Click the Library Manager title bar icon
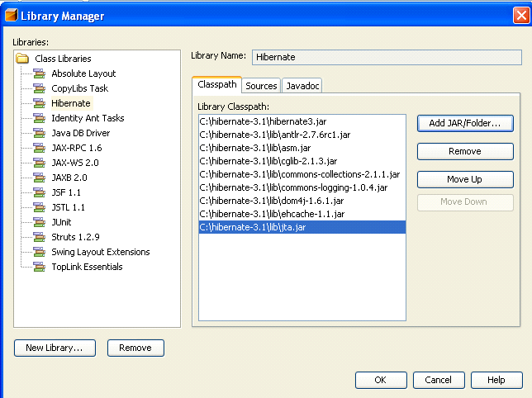The image size is (532, 398). pyautogui.click(x=12, y=15)
